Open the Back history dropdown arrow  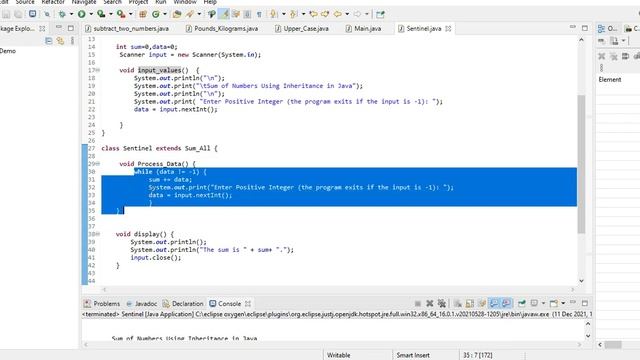click(x=347, y=14)
